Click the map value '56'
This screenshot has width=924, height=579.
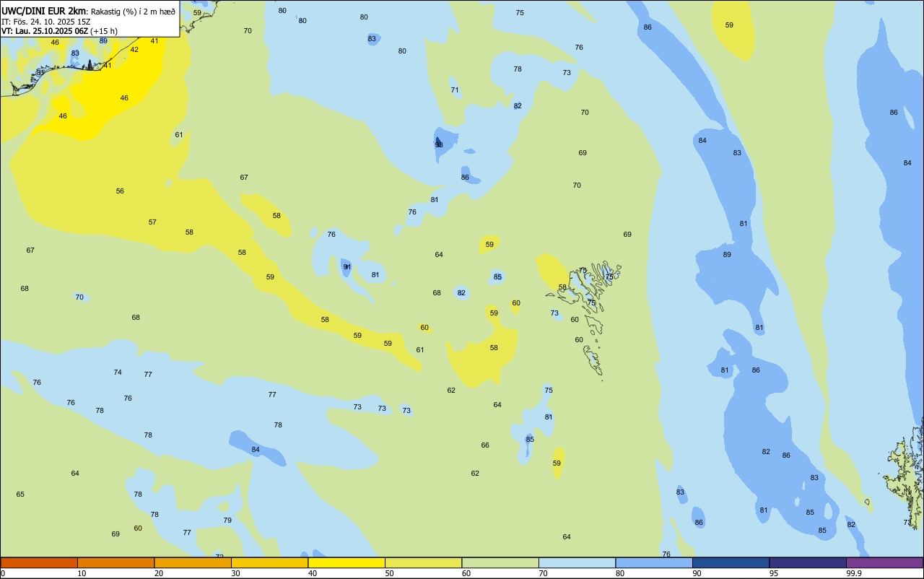[x=120, y=191]
